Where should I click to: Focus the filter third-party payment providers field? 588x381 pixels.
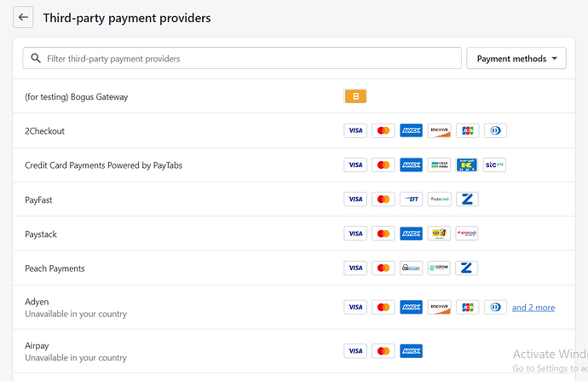click(243, 59)
